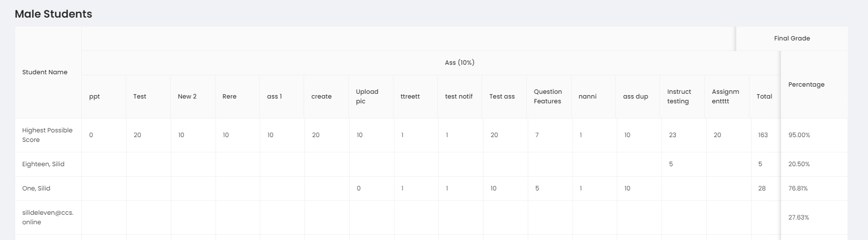Select the 'Student Name' column header
Image resolution: width=868 pixels, height=240 pixels.
tap(45, 72)
